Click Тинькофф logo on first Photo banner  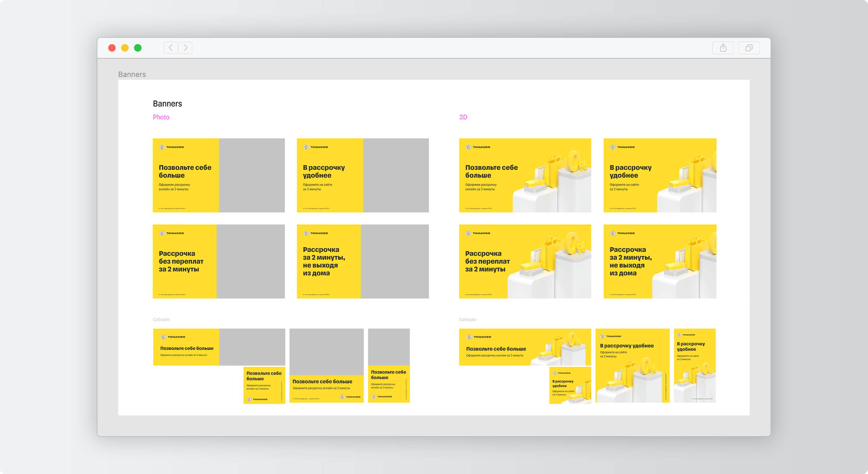tap(172, 147)
